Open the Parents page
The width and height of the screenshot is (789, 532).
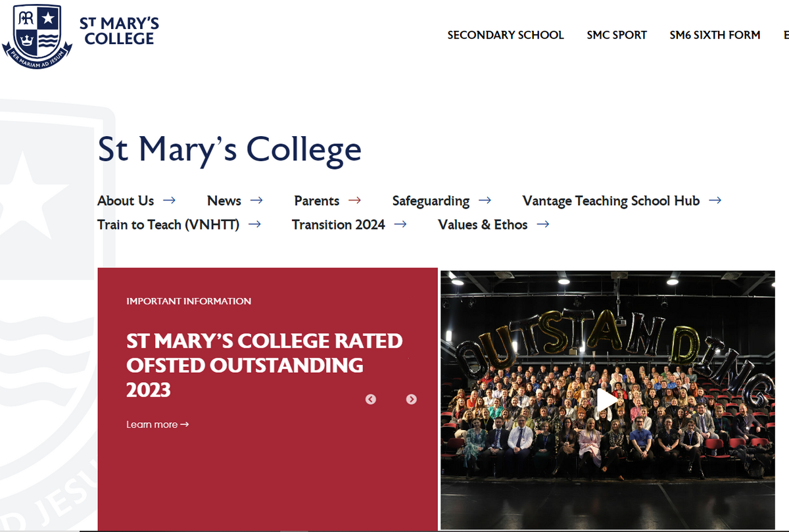(x=317, y=200)
